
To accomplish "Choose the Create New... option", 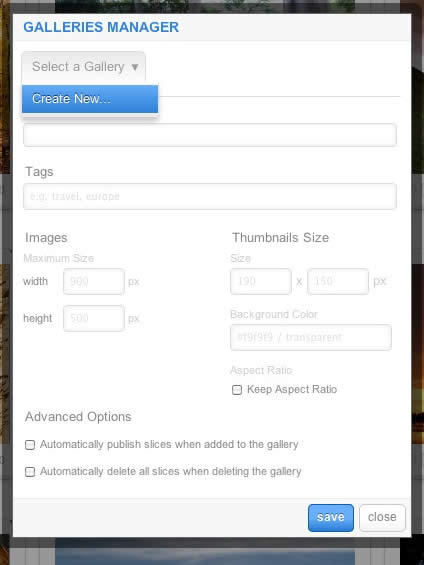I will click(x=90, y=99).
